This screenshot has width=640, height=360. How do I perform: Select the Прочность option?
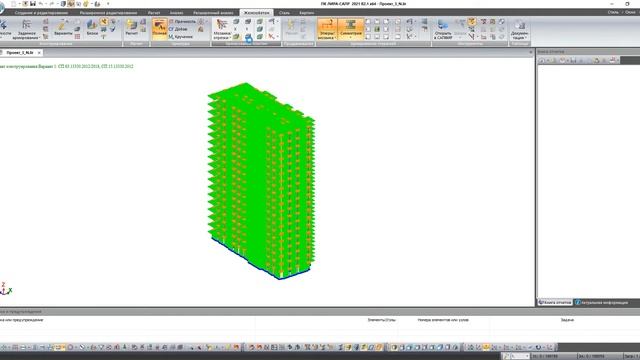[182, 21]
